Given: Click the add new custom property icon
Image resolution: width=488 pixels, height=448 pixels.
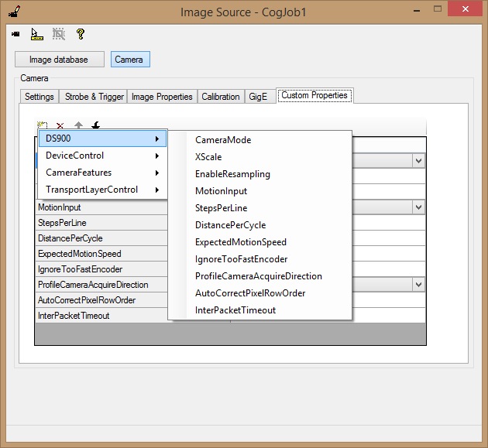Looking at the screenshot, I should (x=43, y=125).
